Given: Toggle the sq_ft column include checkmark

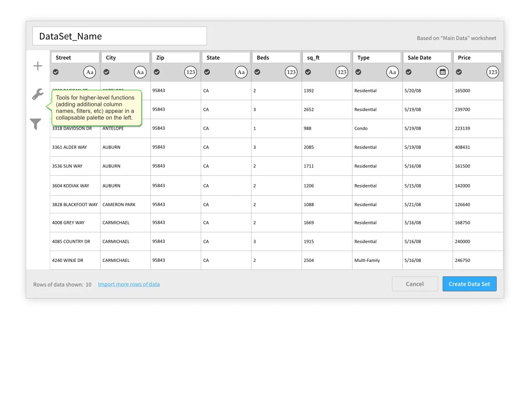Looking at the screenshot, I should 308,72.
